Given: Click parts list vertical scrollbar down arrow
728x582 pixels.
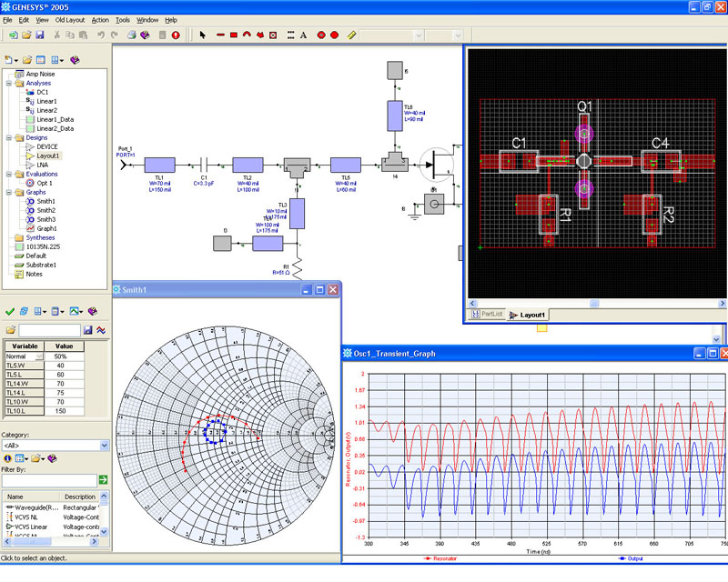Looking at the screenshot, I should click(104, 532).
